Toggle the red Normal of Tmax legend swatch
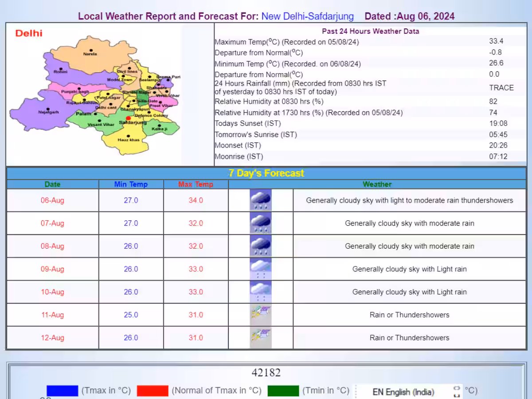 (153, 391)
